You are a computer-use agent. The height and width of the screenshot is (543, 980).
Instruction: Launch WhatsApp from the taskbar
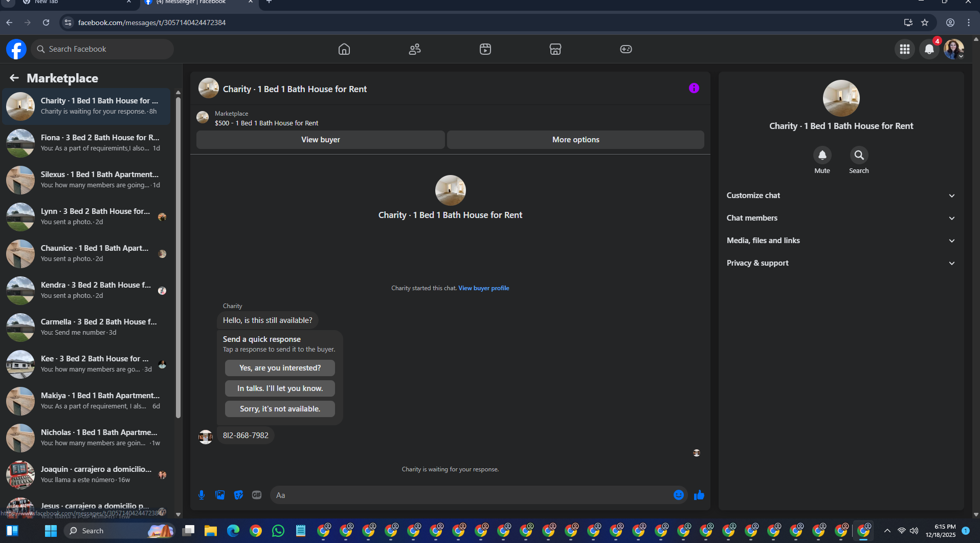[x=278, y=531]
